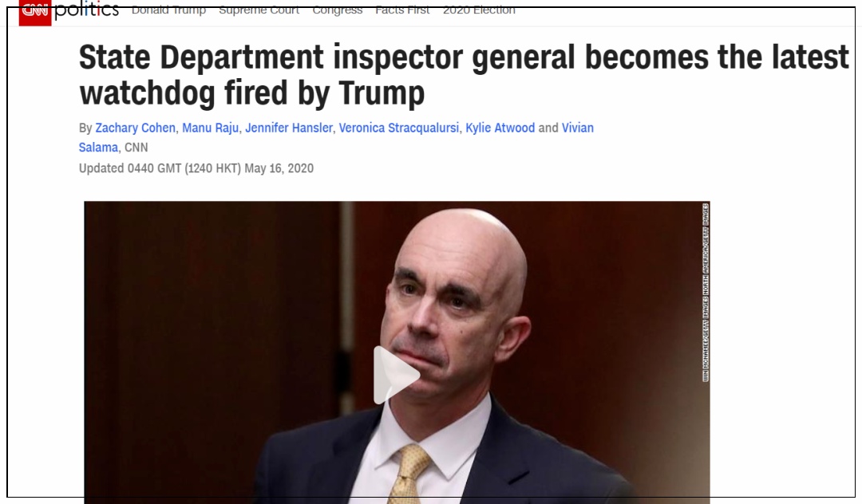Click the photo credit text on image
The width and height of the screenshot is (862, 504).
pos(706,293)
